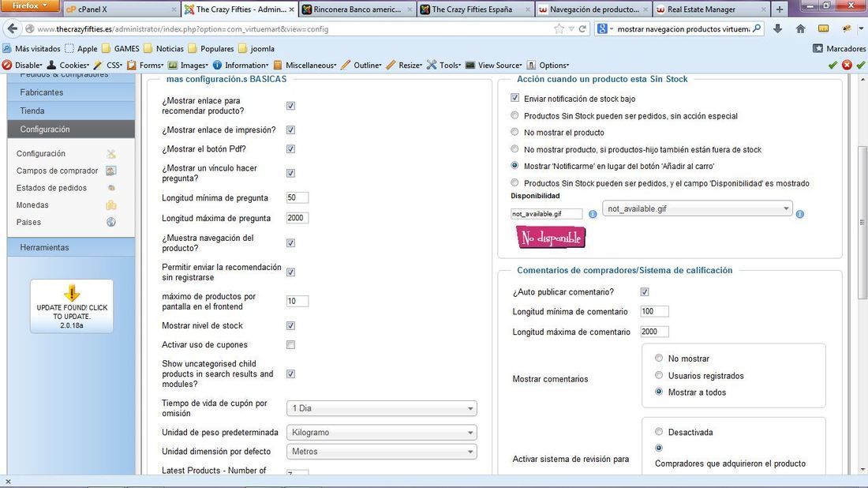Open the Information developer toolbar menu
This screenshot has width=868, height=488.
pyautogui.click(x=241, y=66)
